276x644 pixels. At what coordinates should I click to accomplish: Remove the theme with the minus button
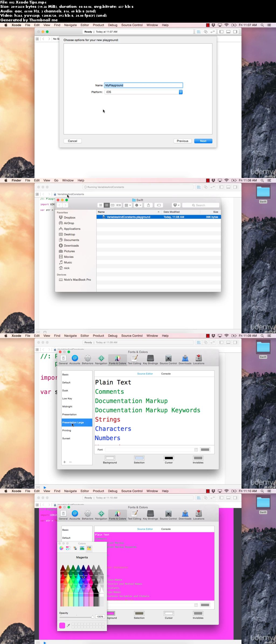(70, 462)
